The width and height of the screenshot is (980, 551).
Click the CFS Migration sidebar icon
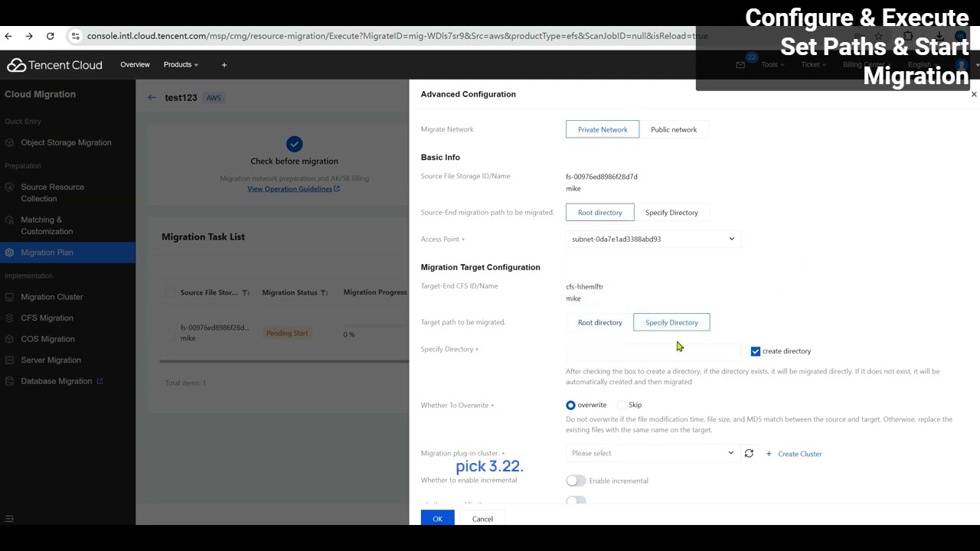[9, 318]
